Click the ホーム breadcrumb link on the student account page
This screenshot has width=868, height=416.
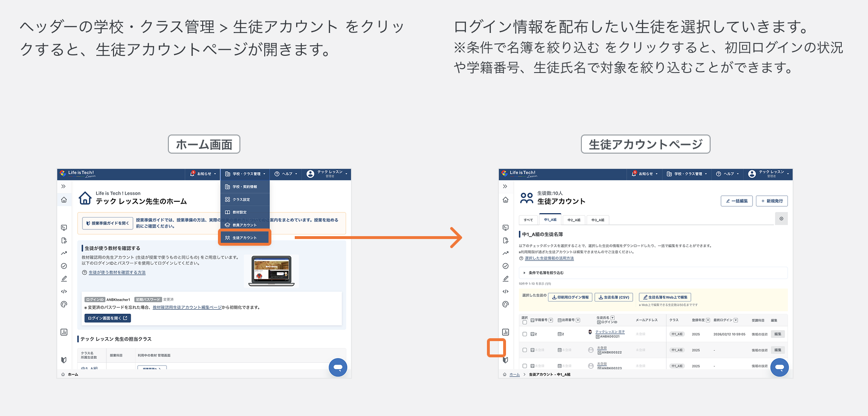pyautogui.click(x=515, y=374)
